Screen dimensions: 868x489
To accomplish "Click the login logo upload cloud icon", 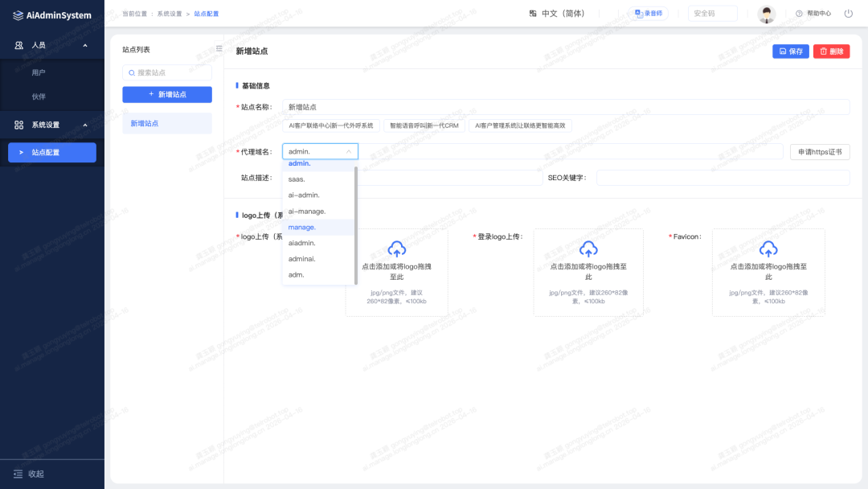I will coord(588,249).
